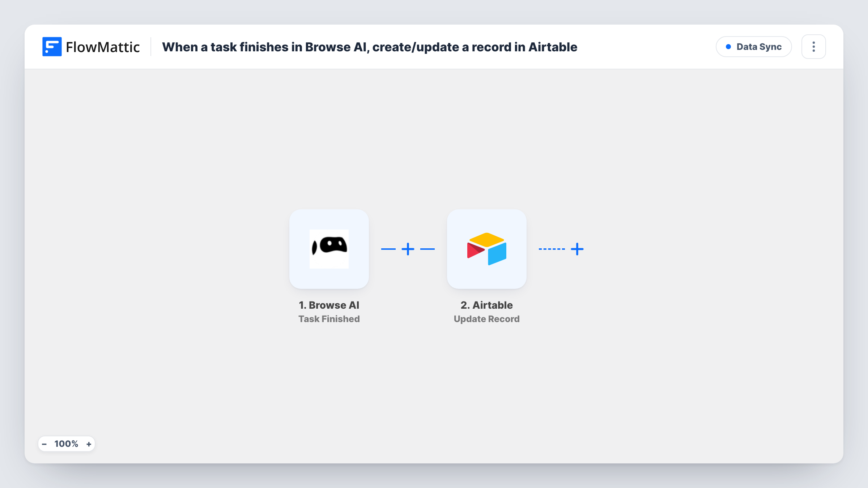This screenshot has width=868, height=488.
Task: Click the 'Task Finished' trigger label
Action: click(329, 319)
